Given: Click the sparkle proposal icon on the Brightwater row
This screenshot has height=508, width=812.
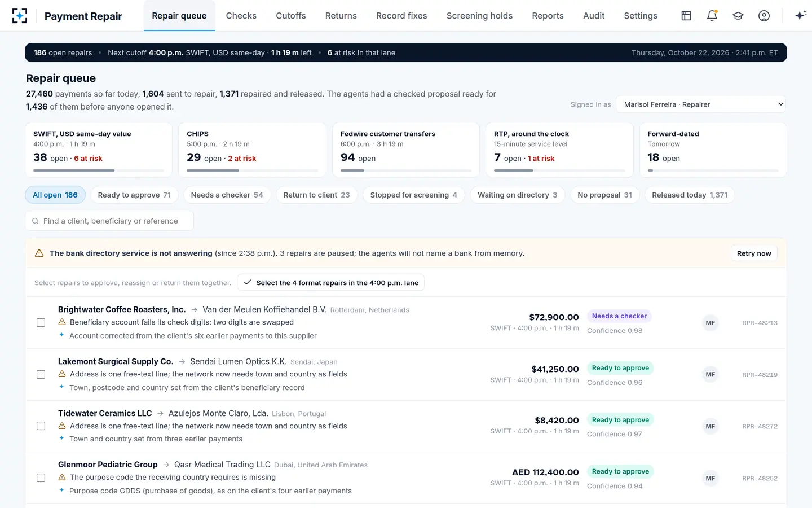Looking at the screenshot, I should coord(62,335).
